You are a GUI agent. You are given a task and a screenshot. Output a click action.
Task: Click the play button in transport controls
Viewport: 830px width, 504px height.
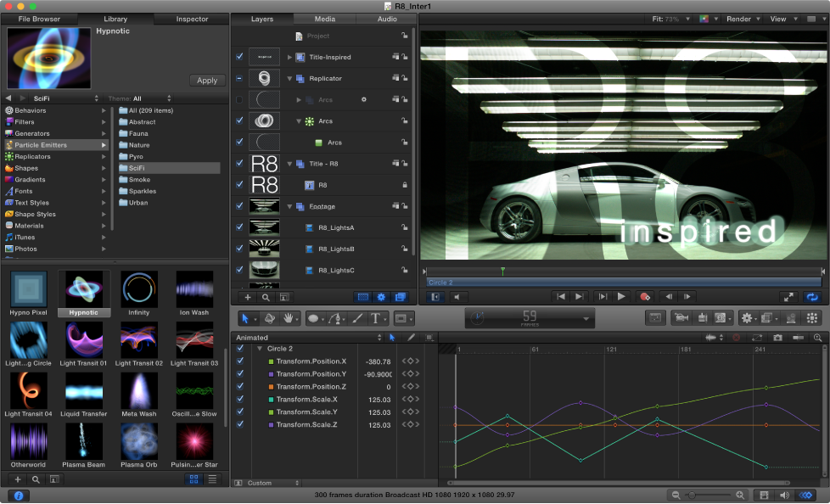pyautogui.click(x=621, y=297)
